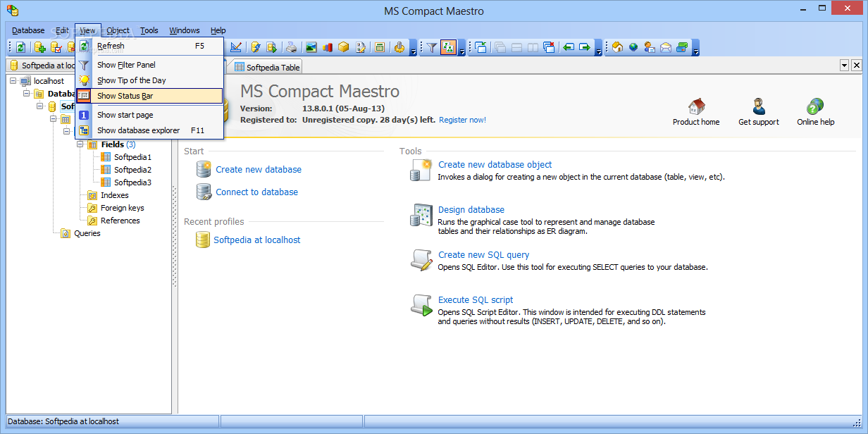Click the Execute SQL script link
The image size is (868, 434).
[x=476, y=300]
